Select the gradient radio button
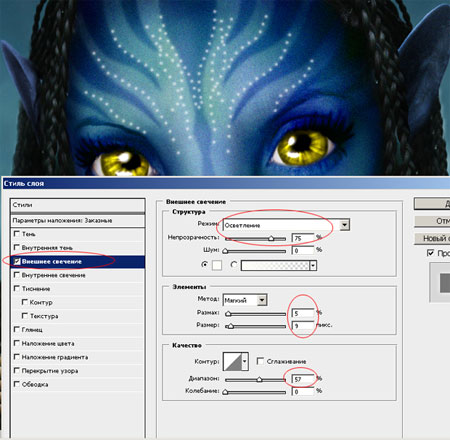The height and width of the screenshot is (440, 450). [234, 265]
